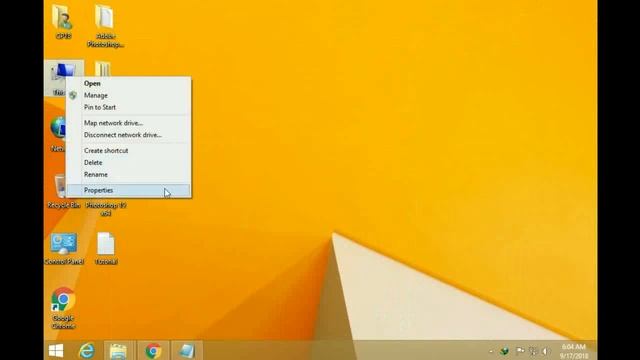Viewport: 640px width, 360px height.
Task: Click the Photoshop 19 x64 shortcut label
Action: 106,209
